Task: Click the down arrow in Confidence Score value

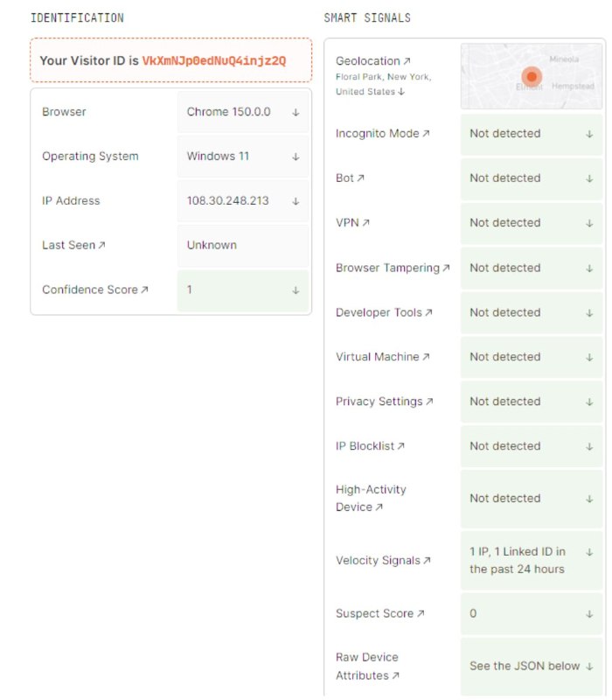Action: click(296, 290)
